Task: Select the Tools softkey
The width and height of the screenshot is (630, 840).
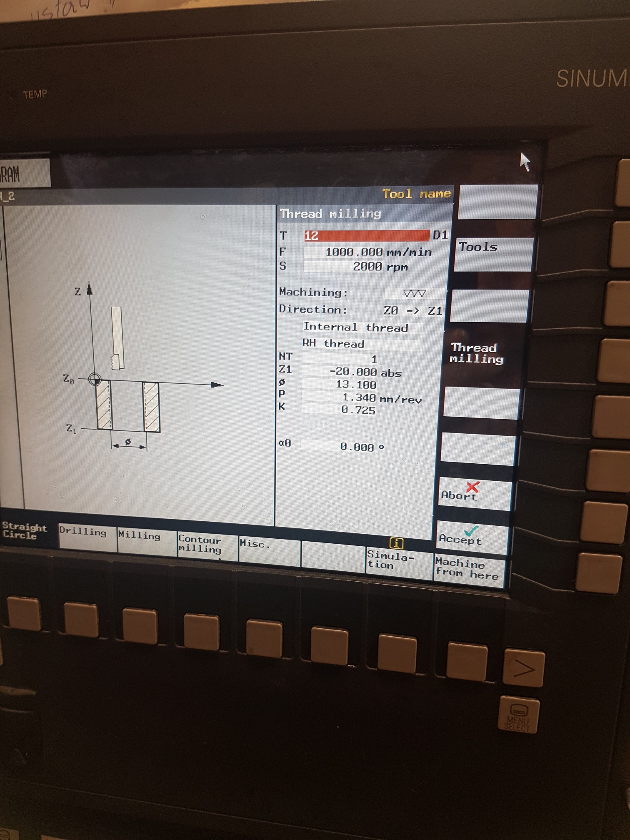Action: tap(494, 254)
